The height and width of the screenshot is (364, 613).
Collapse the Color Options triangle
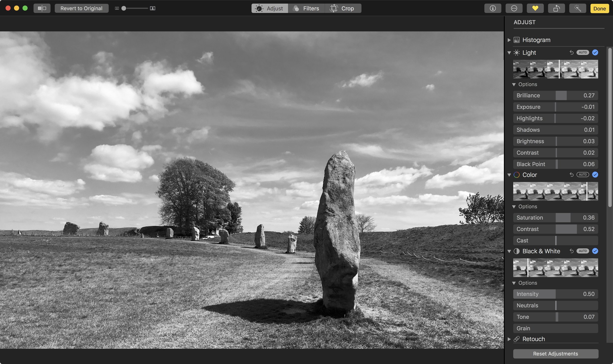514,207
